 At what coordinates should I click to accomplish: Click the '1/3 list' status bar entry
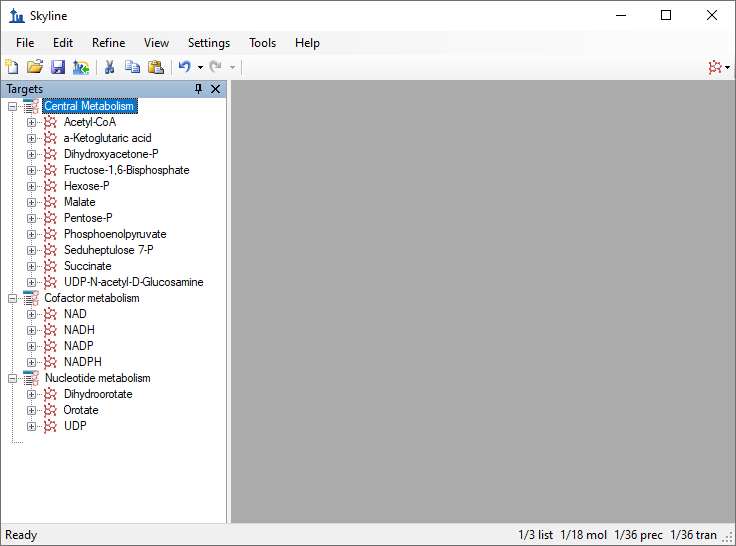click(x=536, y=535)
